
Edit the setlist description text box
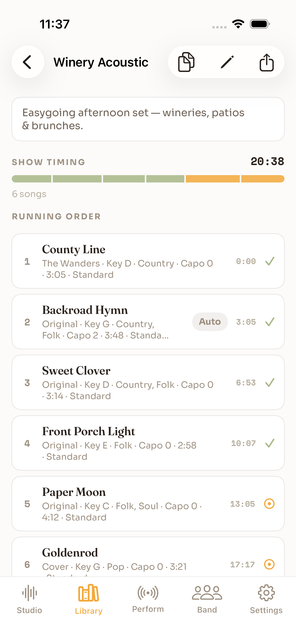pyautogui.click(x=148, y=119)
